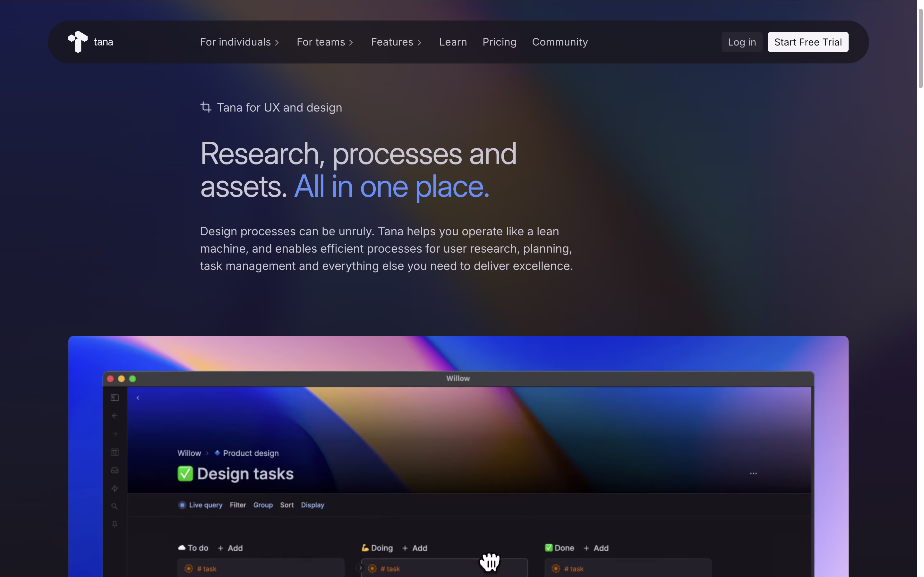Toggle the sidebar panel icon in Willow window
The image size is (924, 577).
pyautogui.click(x=115, y=397)
